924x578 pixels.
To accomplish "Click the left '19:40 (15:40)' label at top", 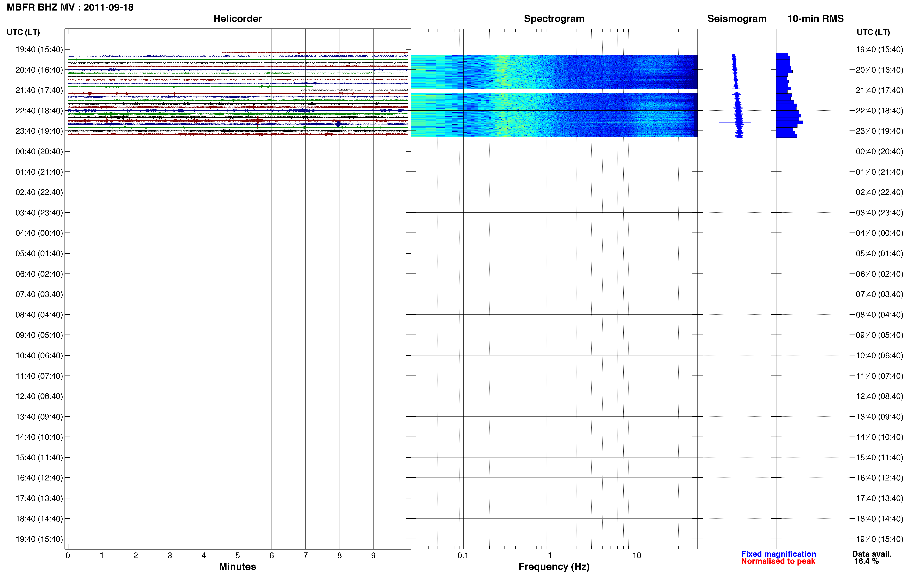I will (39, 49).
